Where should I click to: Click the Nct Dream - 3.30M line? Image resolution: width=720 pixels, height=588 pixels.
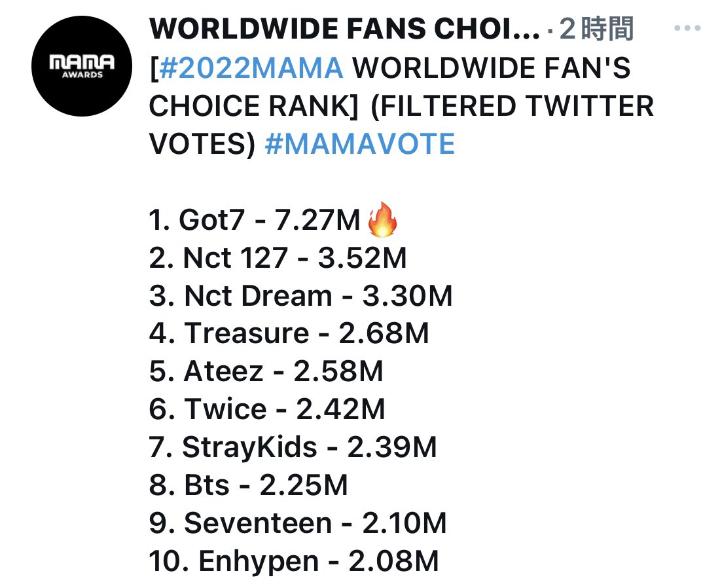coord(301,296)
